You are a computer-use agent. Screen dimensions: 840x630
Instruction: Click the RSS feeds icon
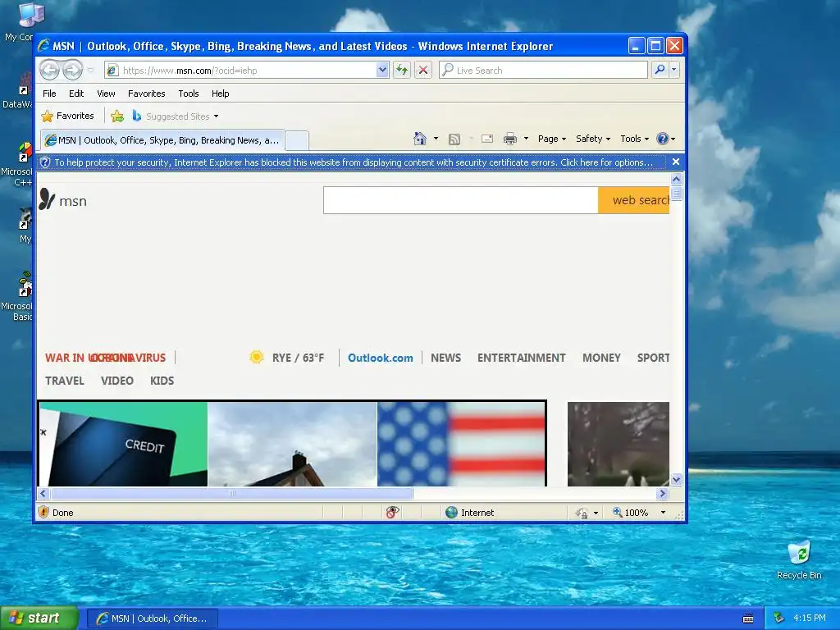[x=454, y=139]
